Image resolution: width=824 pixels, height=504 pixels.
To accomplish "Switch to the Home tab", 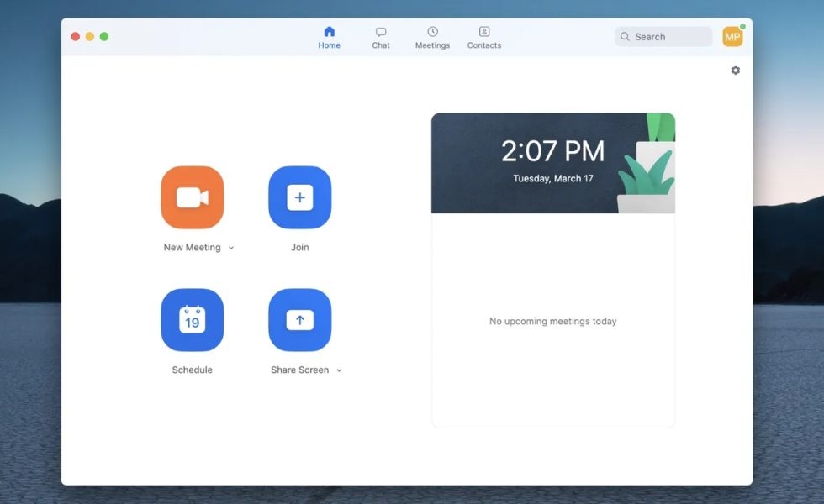I will [329, 36].
